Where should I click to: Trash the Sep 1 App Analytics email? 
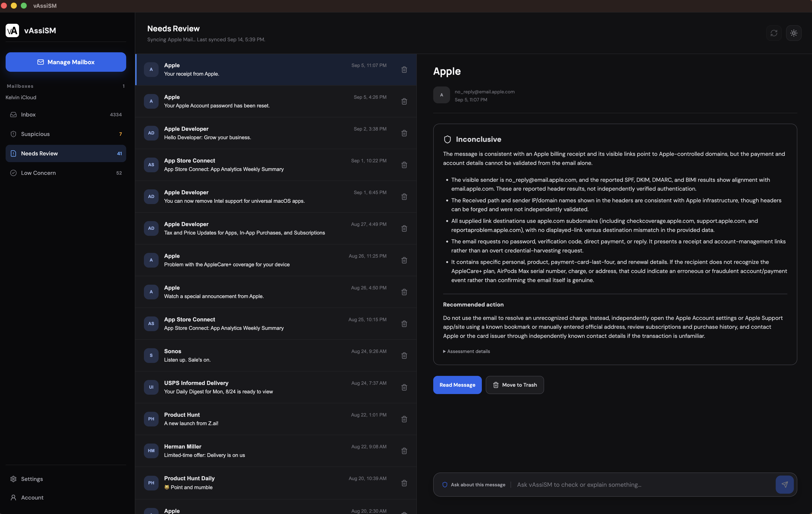(x=404, y=164)
